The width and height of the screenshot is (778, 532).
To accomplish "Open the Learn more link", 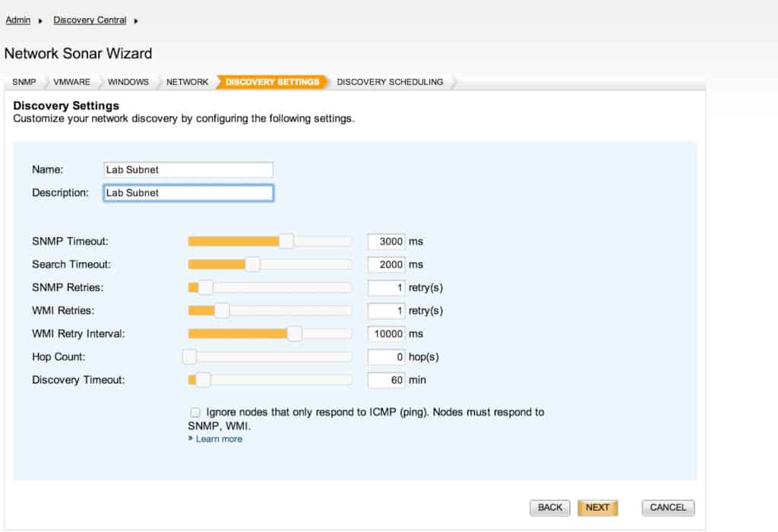I will pyautogui.click(x=219, y=439).
